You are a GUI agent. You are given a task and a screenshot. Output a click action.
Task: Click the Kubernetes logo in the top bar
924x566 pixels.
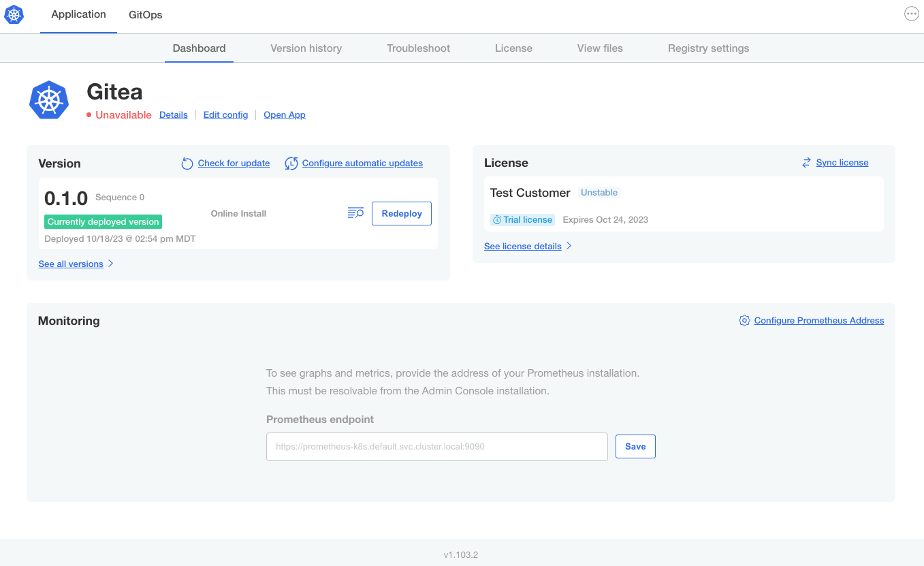tap(14, 14)
